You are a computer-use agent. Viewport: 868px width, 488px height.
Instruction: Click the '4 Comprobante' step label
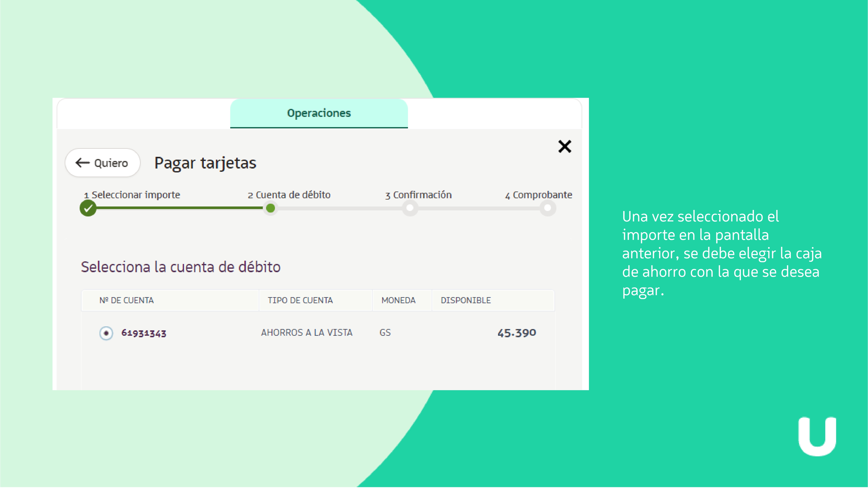coord(538,195)
